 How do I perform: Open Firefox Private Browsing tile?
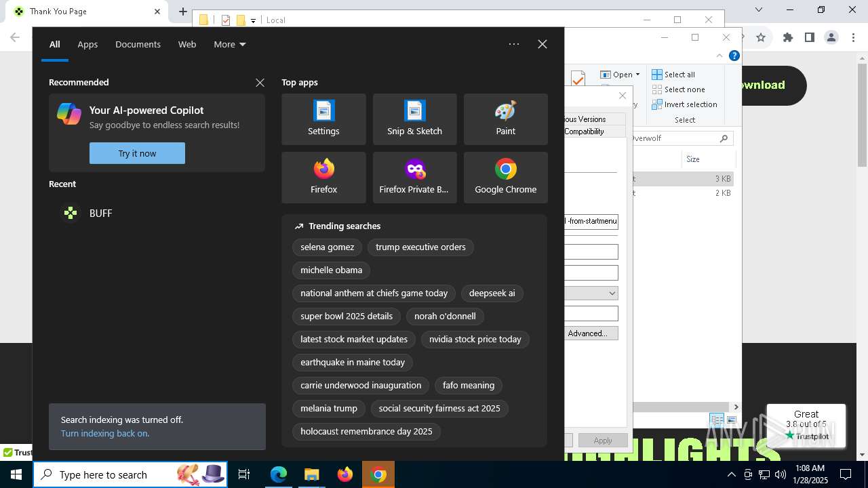414,178
